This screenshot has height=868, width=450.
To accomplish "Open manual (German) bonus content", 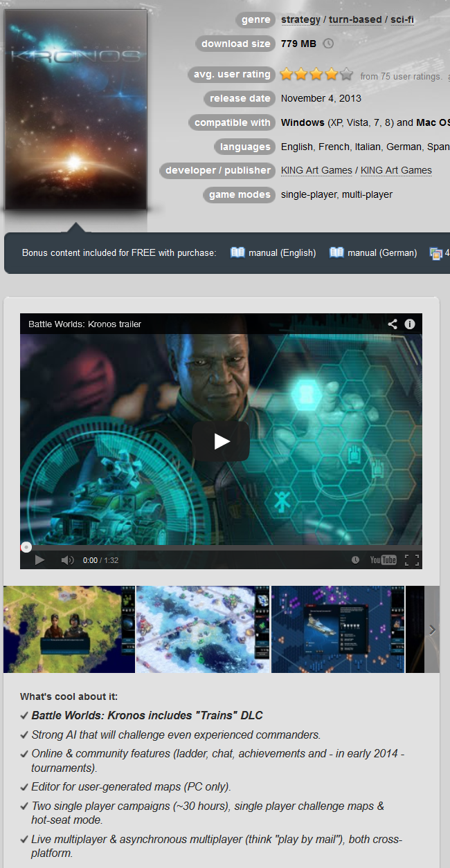I will [x=382, y=253].
